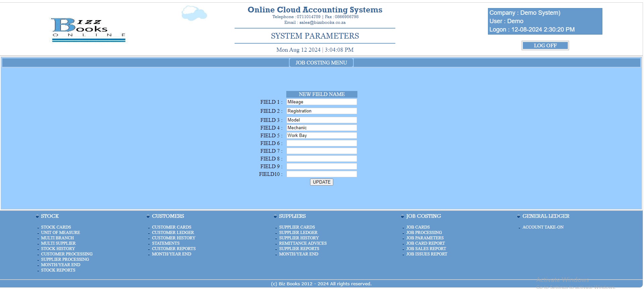Viewport: 644px width, 289px height.
Task: Navigate to REMITTANCE ADVICES
Action: click(x=303, y=243)
